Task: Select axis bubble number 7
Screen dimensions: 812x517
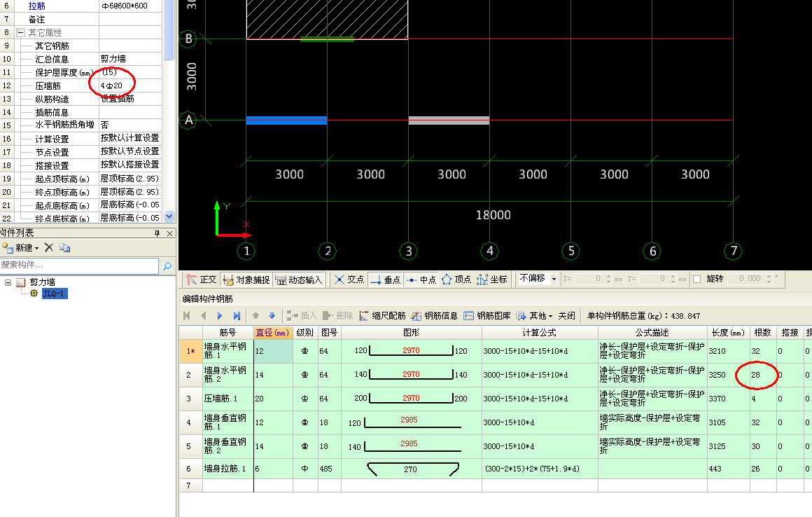Action: 734,251
